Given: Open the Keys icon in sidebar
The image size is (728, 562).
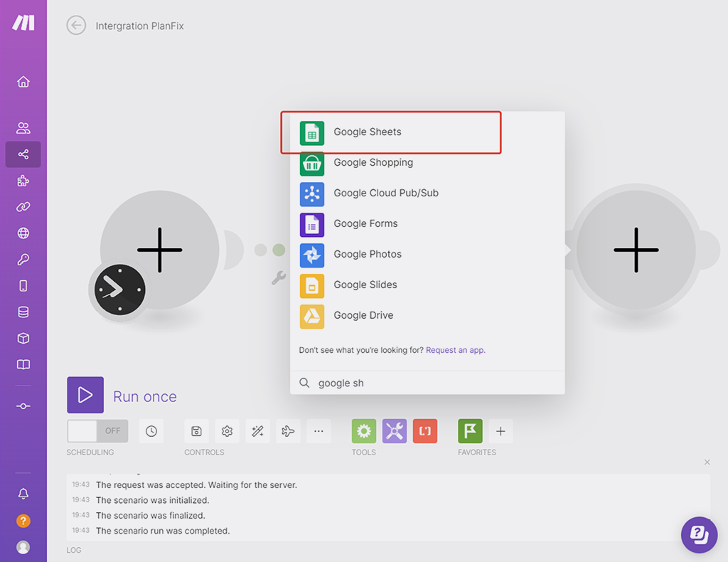Looking at the screenshot, I should point(23,259).
